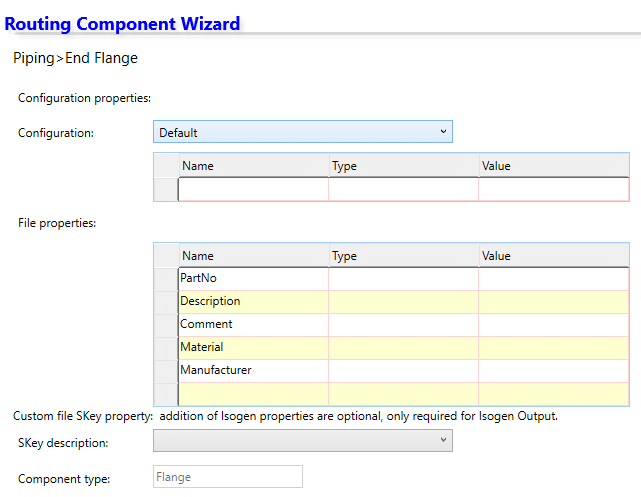Image resolution: width=641 pixels, height=497 pixels.
Task: Click the Component type field containing Flange
Action: [228, 477]
